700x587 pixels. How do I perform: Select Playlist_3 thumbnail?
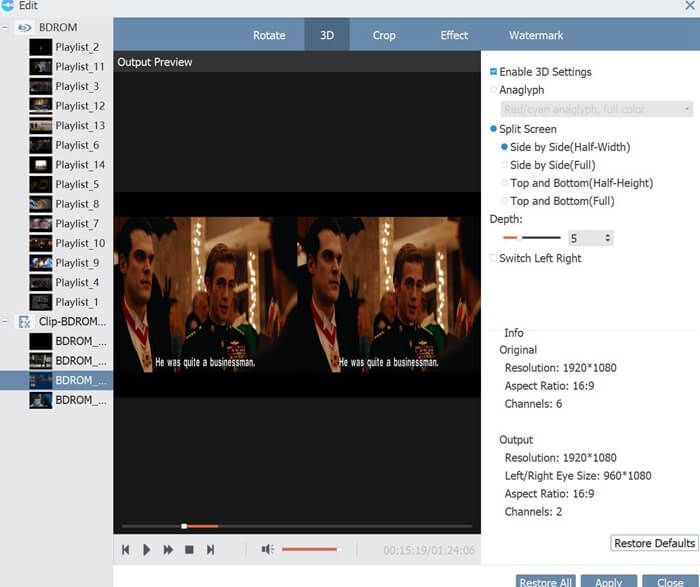tap(41, 87)
